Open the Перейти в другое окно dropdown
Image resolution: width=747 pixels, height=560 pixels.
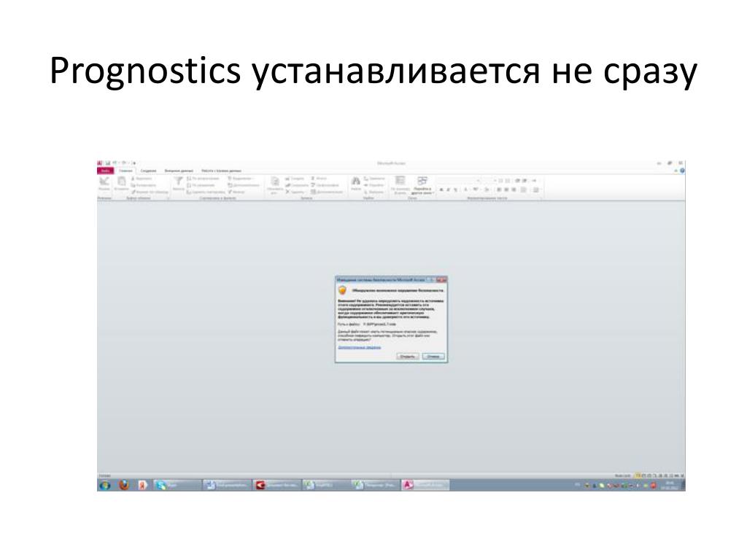click(422, 185)
